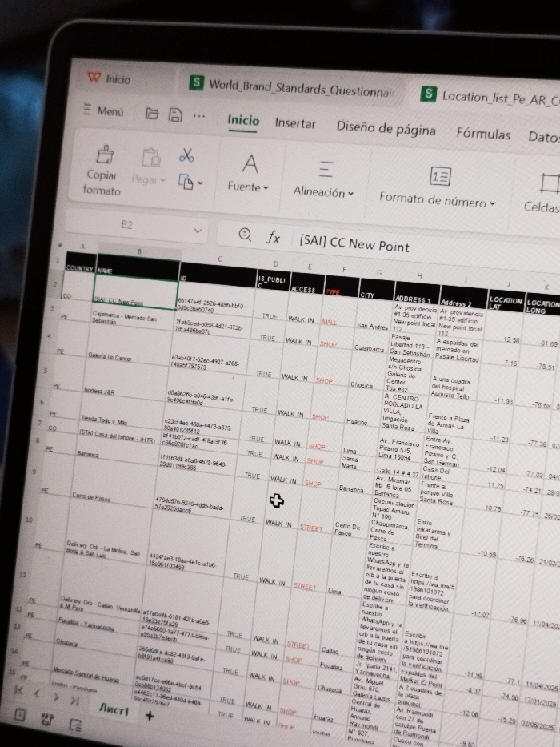Switch to the Insertar ribbon tab
This screenshot has height=747, width=560.
[295, 123]
